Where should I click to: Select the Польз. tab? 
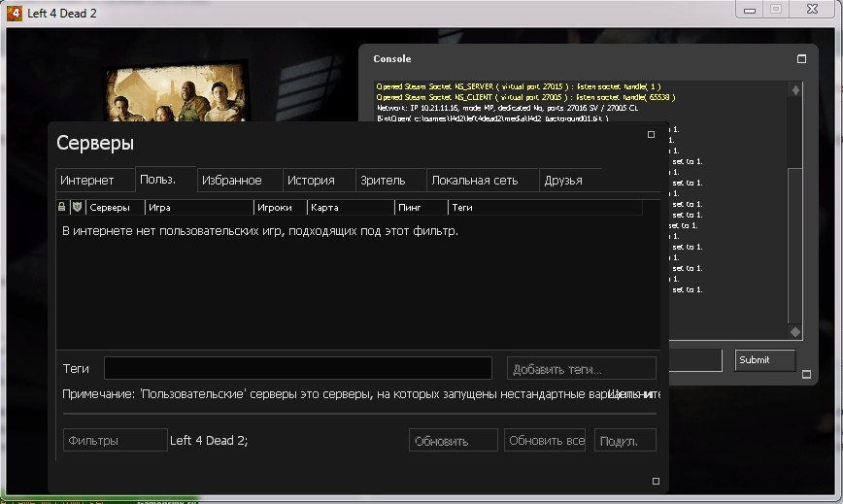(x=165, y=179)
